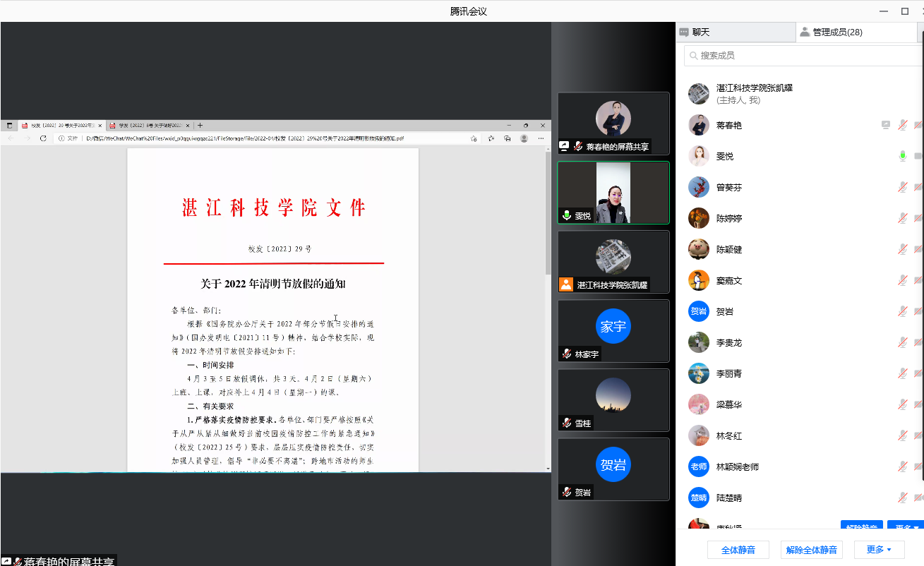This screenshot has width=924, height=566.
Task: Click the browser forward arrow
Action: tap(27, 138)
